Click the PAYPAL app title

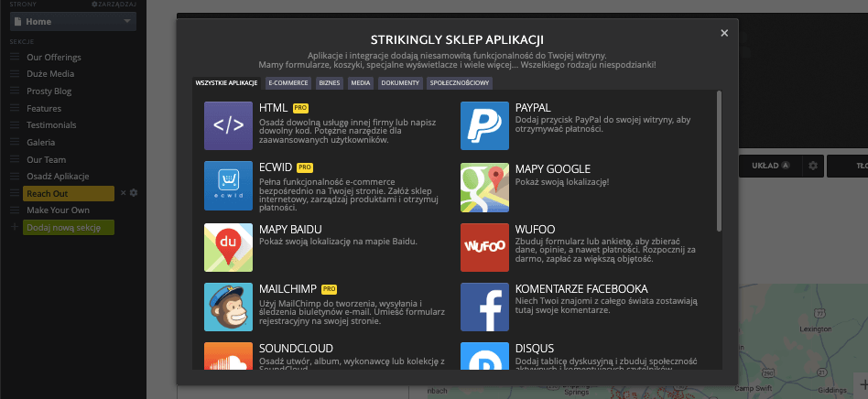533,107
